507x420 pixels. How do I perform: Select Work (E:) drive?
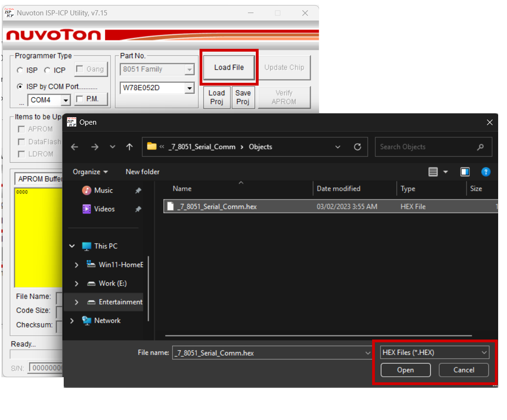coord(113,284)
